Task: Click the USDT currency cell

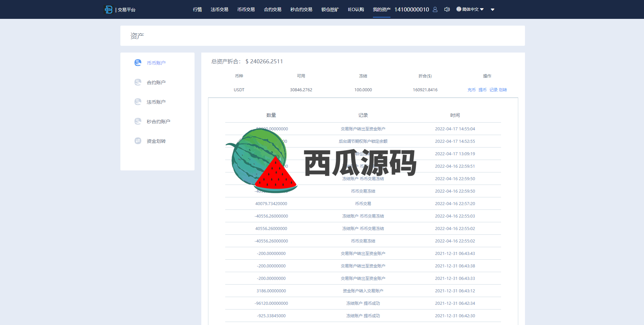Action: 239,90
